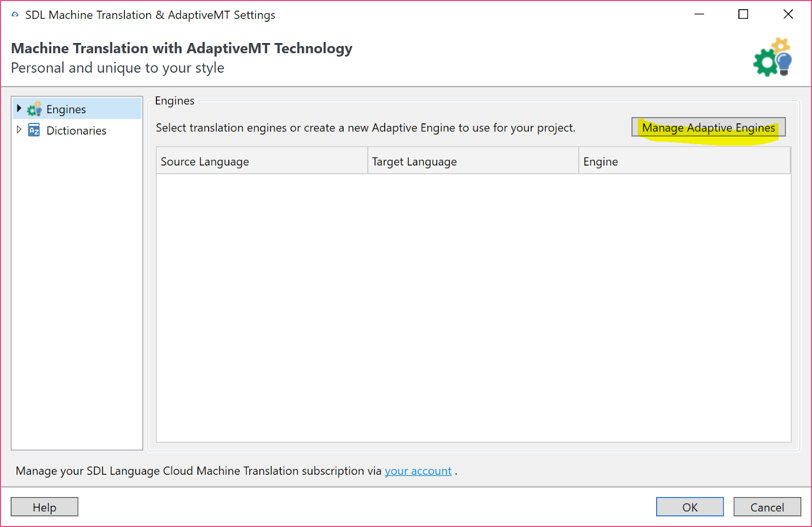Expand the Dictionaries tree node arrow

19,130
